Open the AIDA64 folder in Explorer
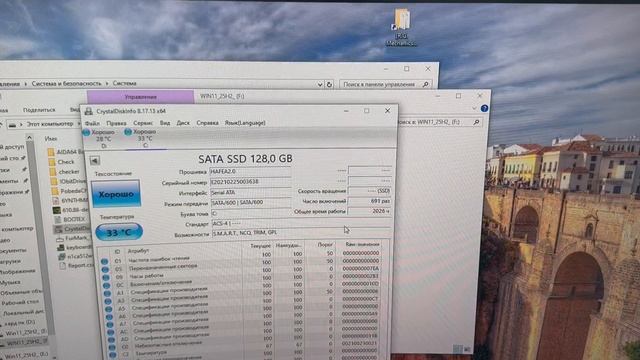 pyautogui.click(x=65, y=152)
